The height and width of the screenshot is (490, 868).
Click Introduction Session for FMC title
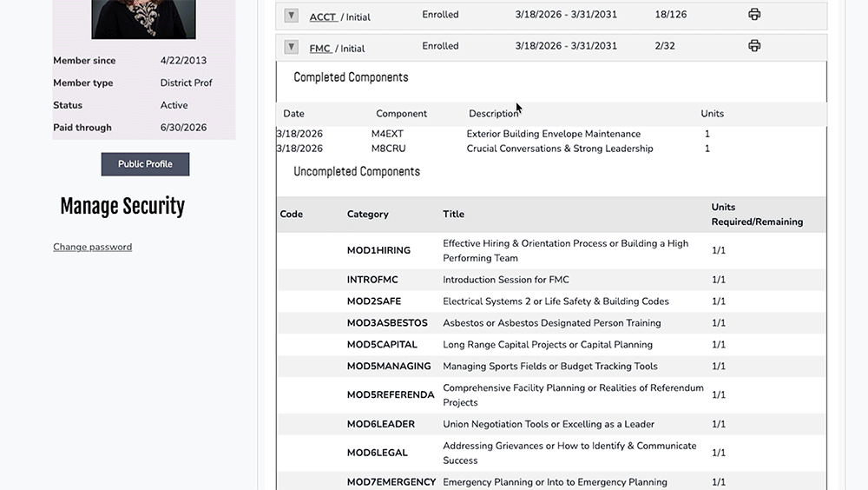[x=506, y=280]
